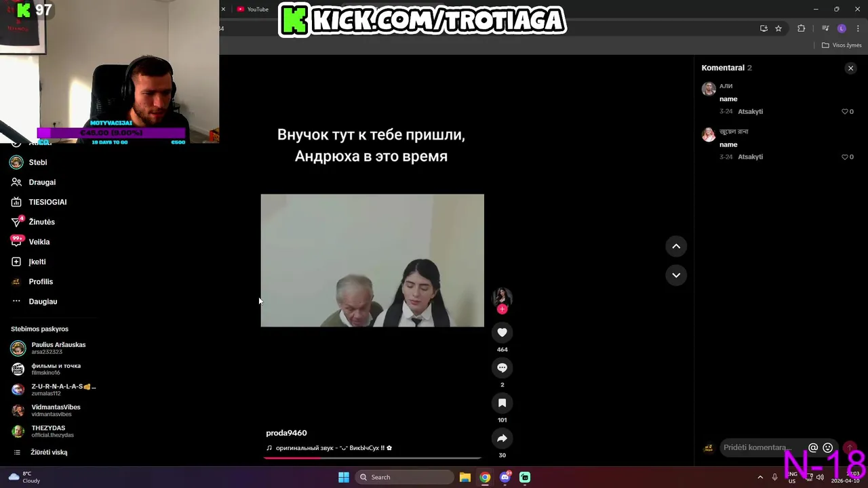
Task: Open the creator avatar beside video
Action: 502,297
